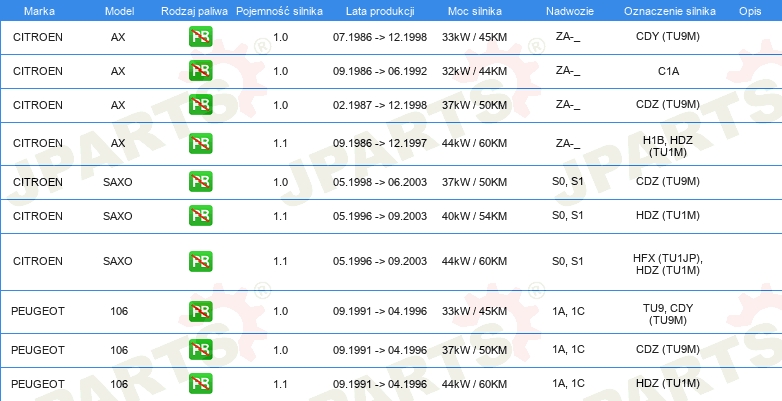Click the power value 40kW / 54KM
The height and width of the screenshot is (401, 782).
(474, 216)
